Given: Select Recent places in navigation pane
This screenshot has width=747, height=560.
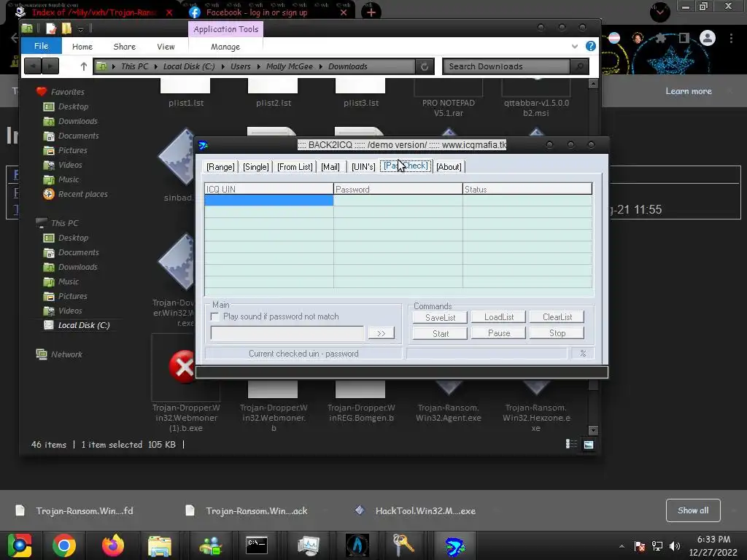Looking at the screenshot, I should click(x=82, y=194).
